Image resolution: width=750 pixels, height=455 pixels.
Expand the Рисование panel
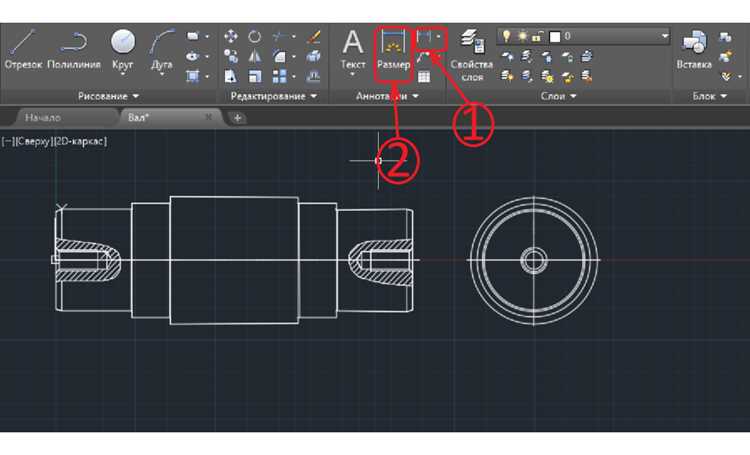pyautogui.click(x=108, y=96)
